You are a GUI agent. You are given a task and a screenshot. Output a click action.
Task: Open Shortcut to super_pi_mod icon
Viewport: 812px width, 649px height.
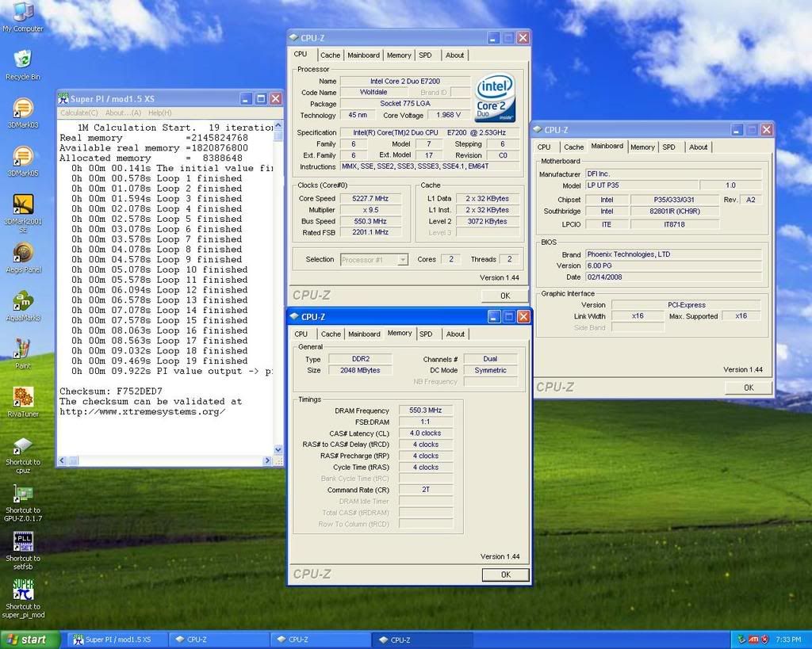pos(23,599)
